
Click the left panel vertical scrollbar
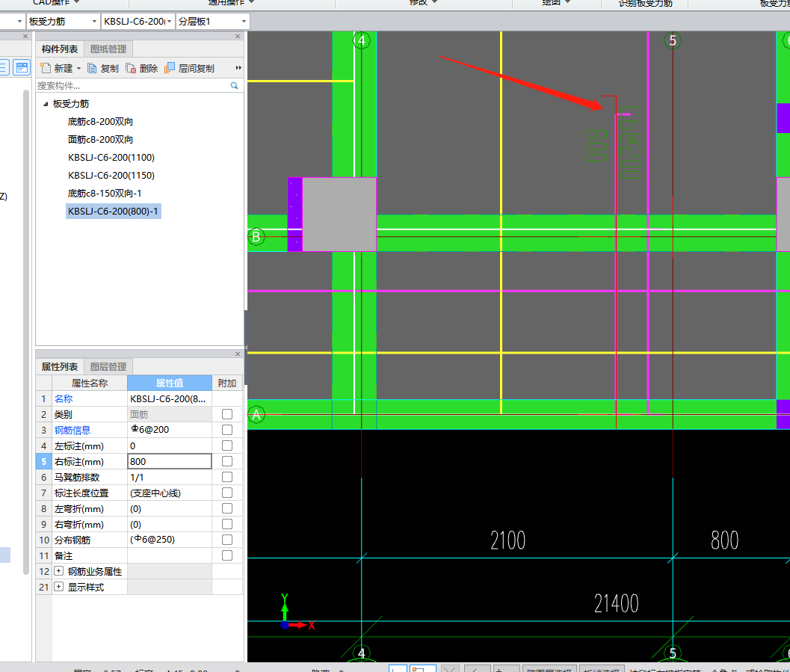[25, 333]
